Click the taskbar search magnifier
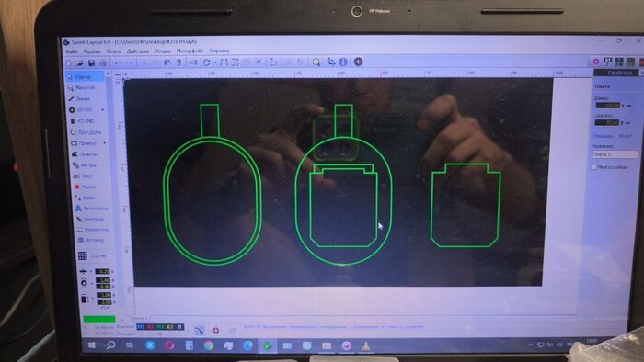This screenshot has height=362, width=644. point(111,345)
